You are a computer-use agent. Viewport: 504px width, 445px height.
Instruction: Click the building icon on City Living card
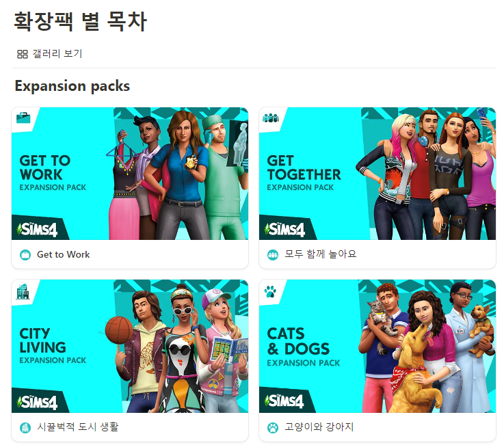point(23,291)
